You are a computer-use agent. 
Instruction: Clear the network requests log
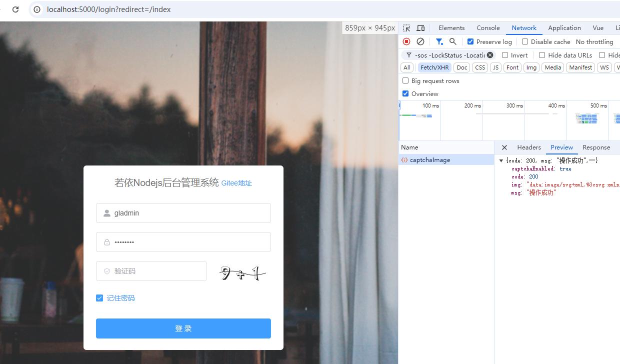[x=420, y=41]
